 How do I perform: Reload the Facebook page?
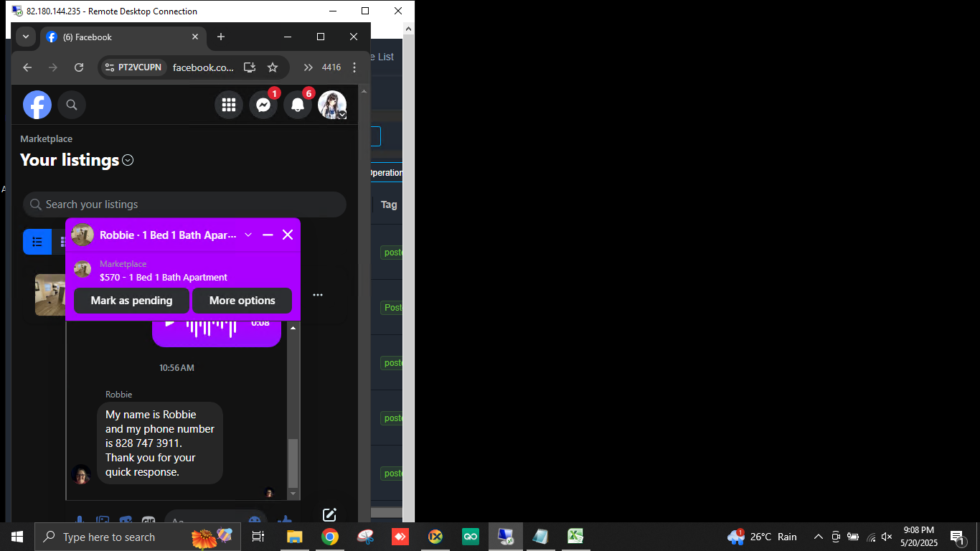[79, 67]
